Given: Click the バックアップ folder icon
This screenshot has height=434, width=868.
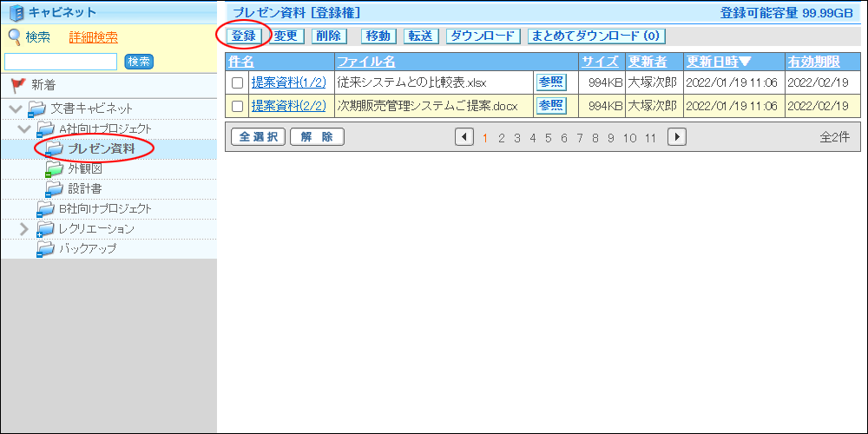Looking at the screenshot, I should pos(45,248).
